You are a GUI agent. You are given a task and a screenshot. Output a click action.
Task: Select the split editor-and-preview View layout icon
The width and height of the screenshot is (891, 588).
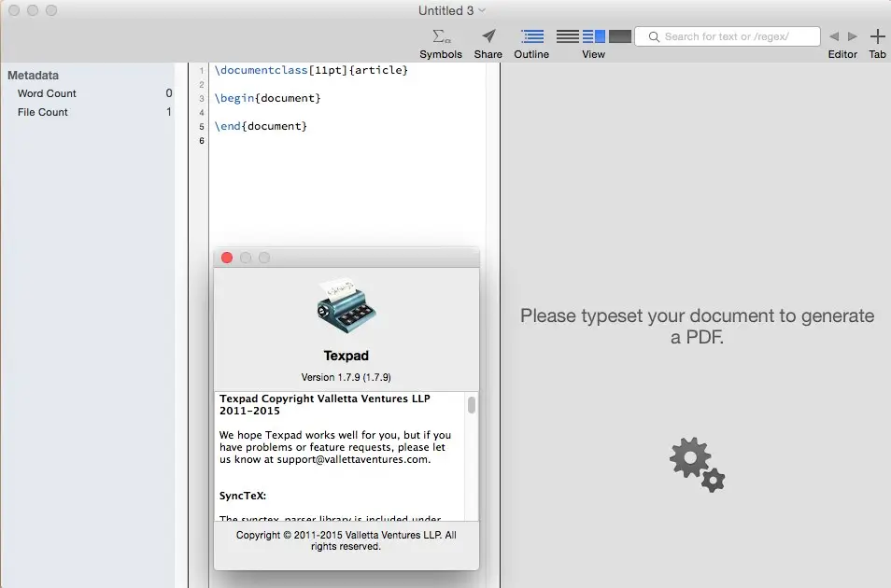coord(594,36)
